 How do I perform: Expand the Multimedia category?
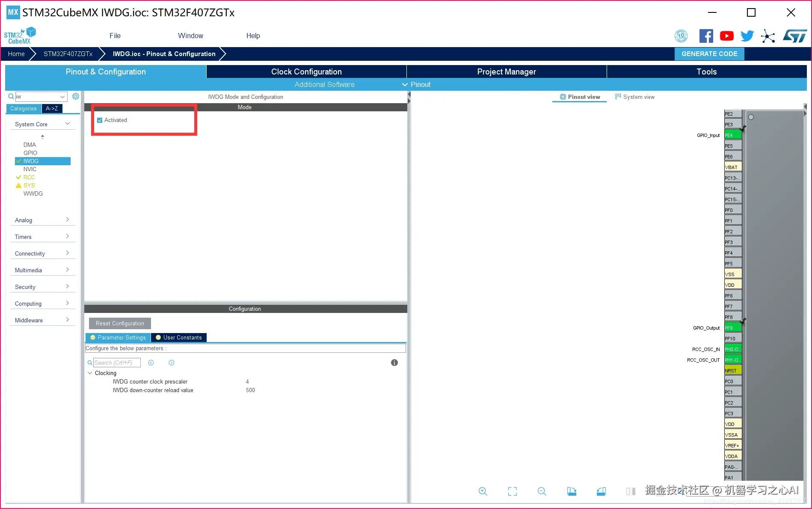[68, 270]
